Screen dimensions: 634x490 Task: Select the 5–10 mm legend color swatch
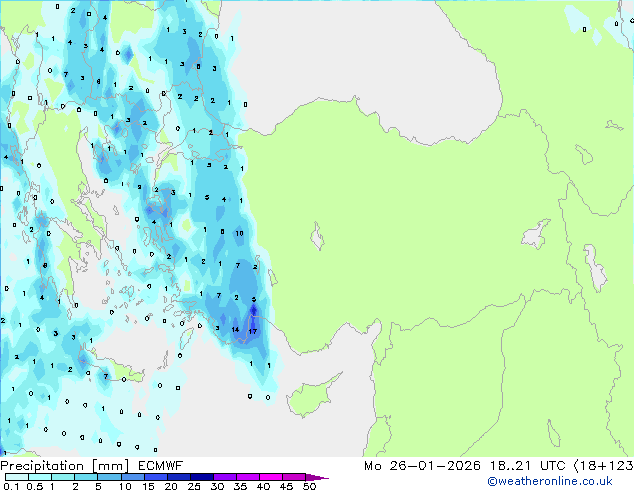tap(110, 477)
